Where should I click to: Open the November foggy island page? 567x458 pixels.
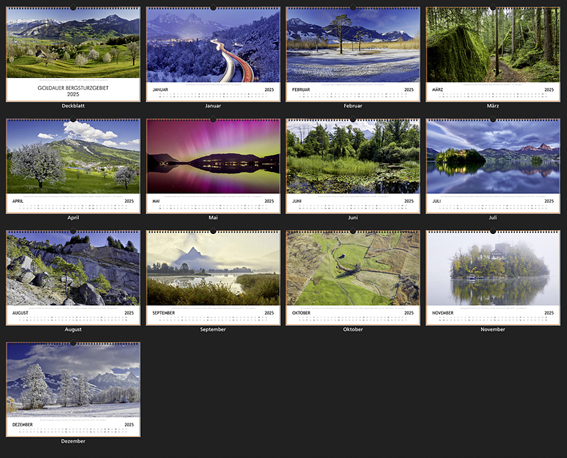tap(493, 278)
